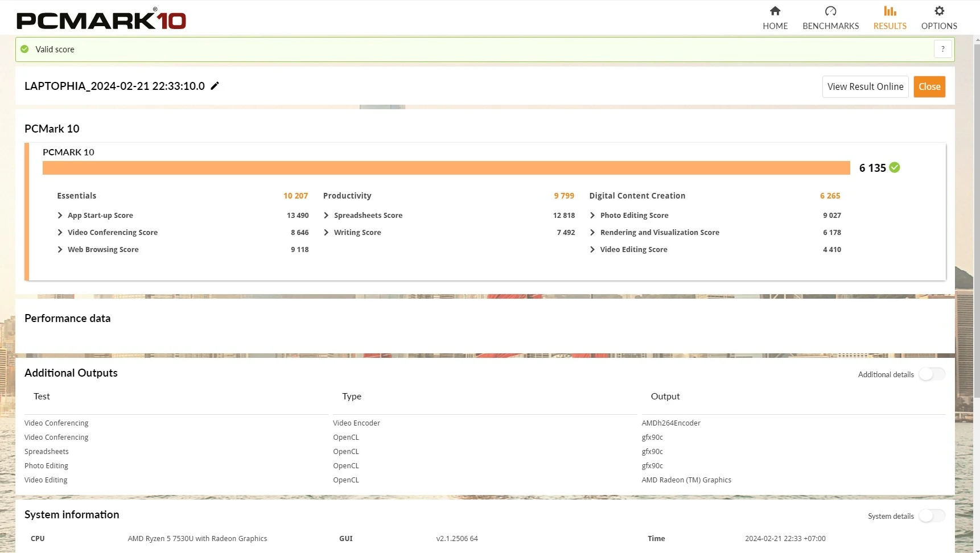Click the overall score 6 135
This screenshot has width=980, height=553.
pos(872,168)
